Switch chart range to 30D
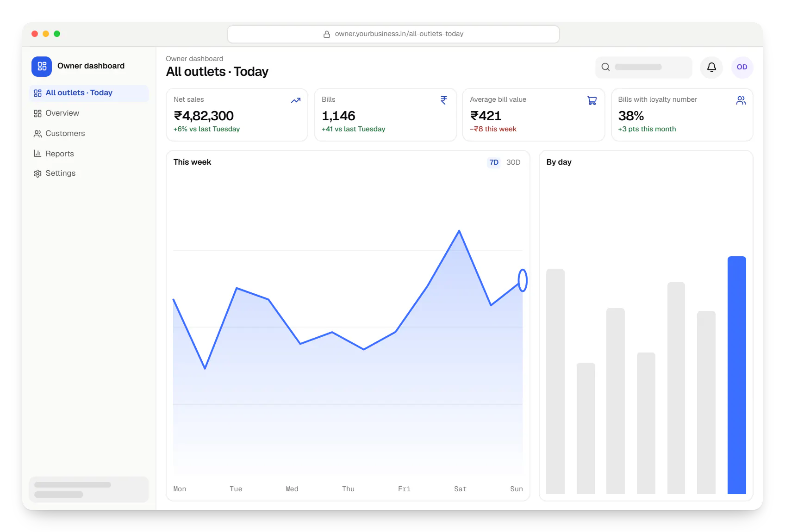Image resolution: width=785 pixels, height=532 pixels. click(513, 162)
